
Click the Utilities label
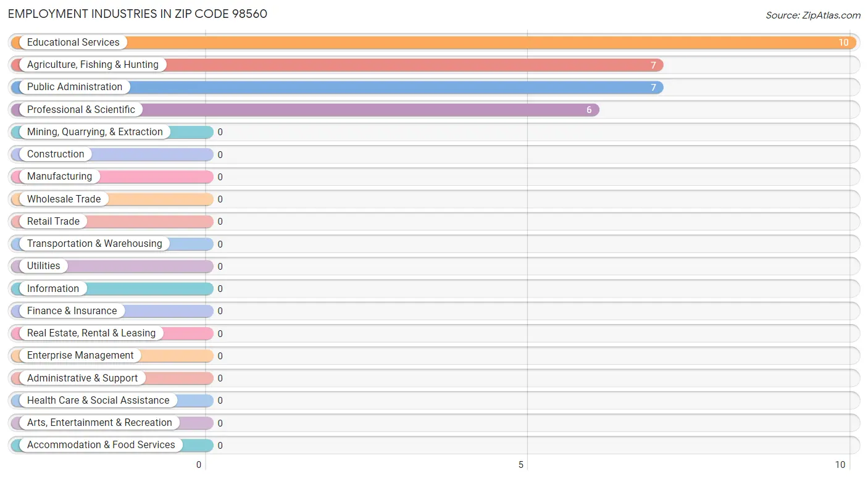click(x=44, y=266)
